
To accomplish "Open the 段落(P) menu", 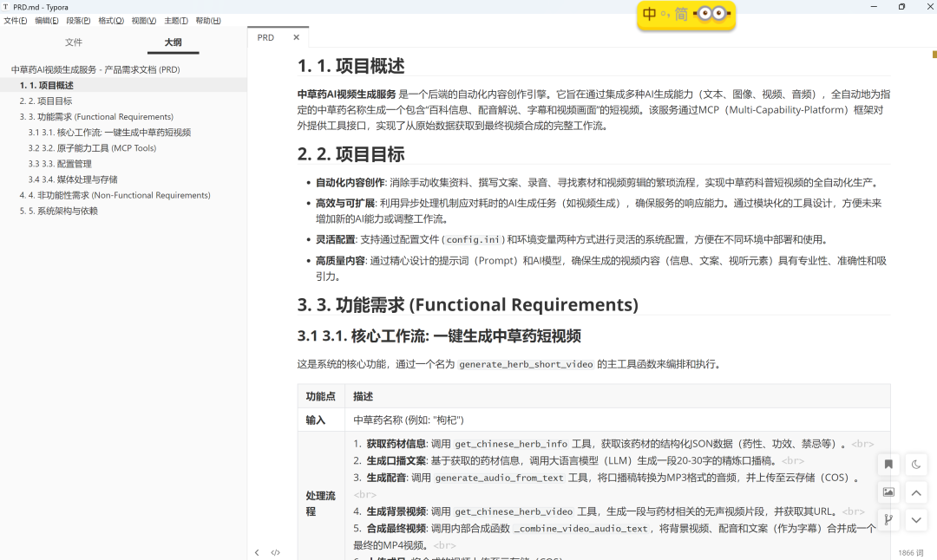I will pos(78,21).
